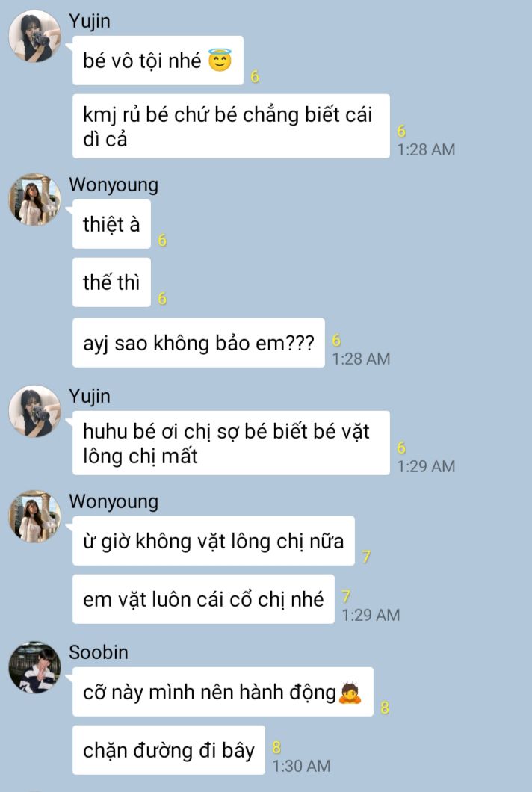Select the "ayj sao không bảo em???" message
The width and height of the screenshot is (532, 792).
pyautogui.click(x=199, y=343)
